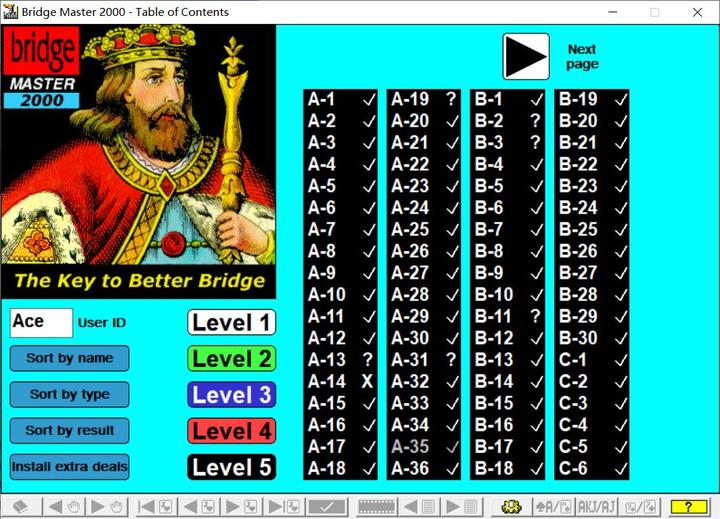The height and width of the screenshot is (519, 720).
Task: Open deal A-9
Action: pos(340,273)
